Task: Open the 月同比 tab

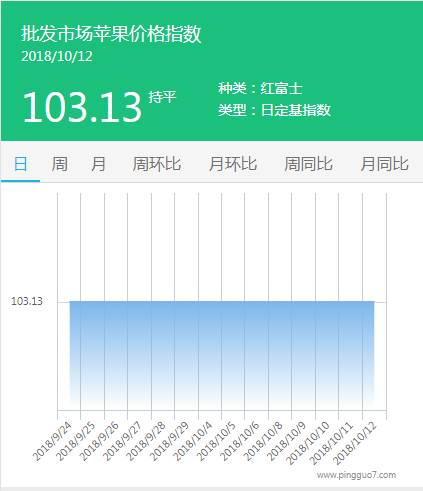Action: (385, 164)
